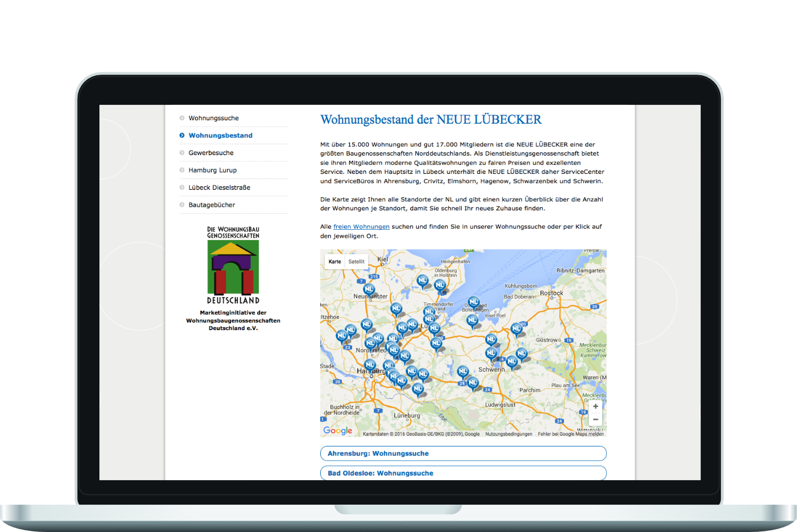Click the Ribnitz-Damgarten label on the map
Image resolution: width=799 pixels, height=532 pixels.
pos(580,271)
